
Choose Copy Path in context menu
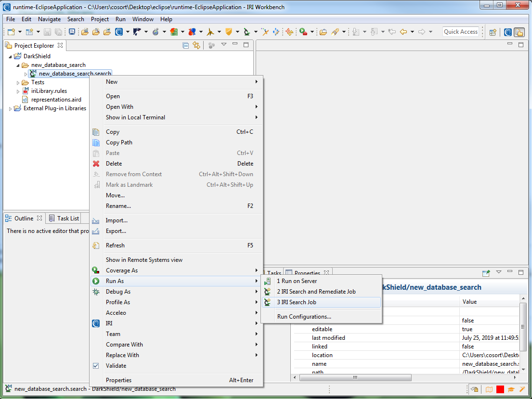coord(176,142)
